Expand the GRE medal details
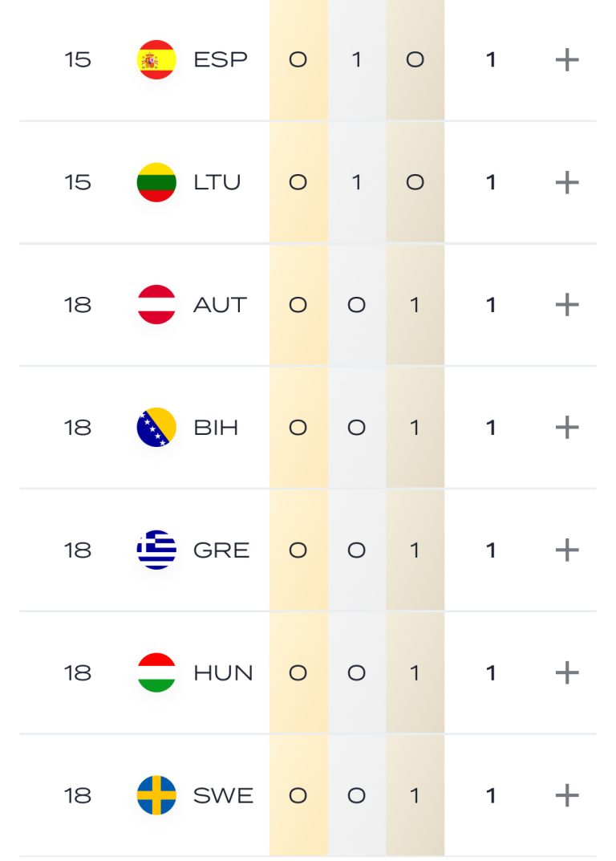616x861 pixels. tap(567, 550)
